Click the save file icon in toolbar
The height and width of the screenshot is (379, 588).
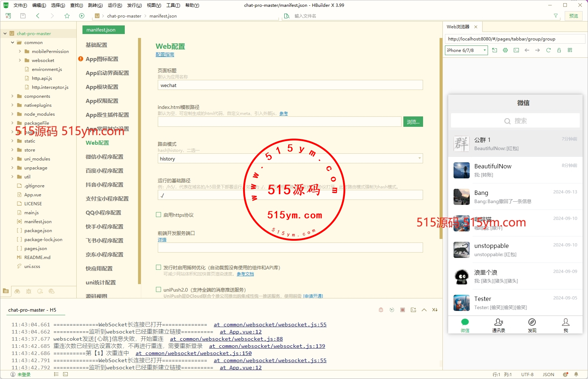[x=23, y=16]
